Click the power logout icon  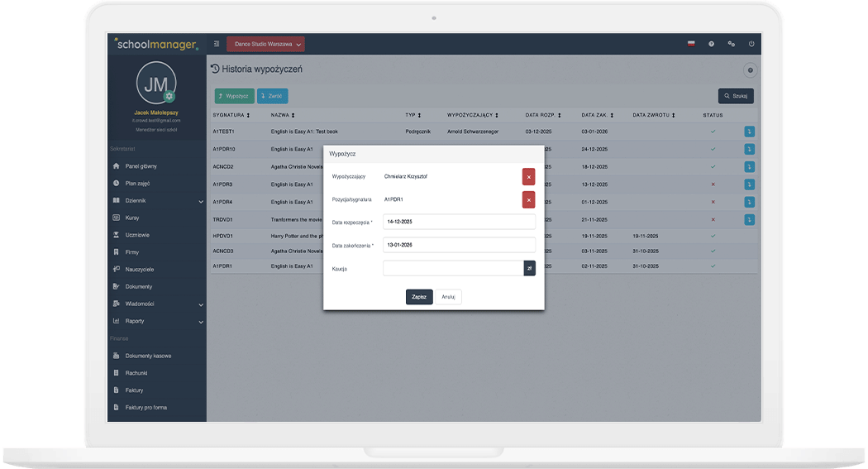751,44
